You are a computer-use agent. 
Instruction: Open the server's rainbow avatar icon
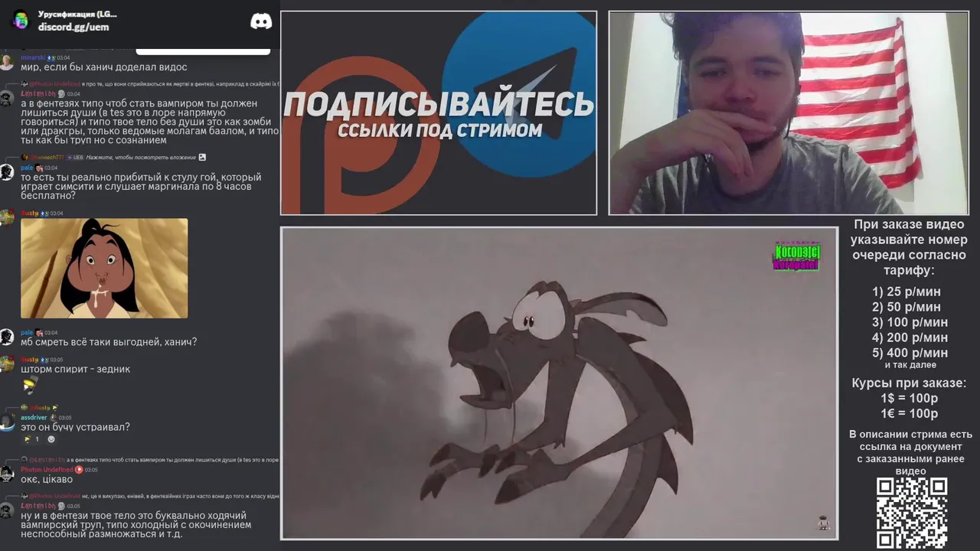21,20
